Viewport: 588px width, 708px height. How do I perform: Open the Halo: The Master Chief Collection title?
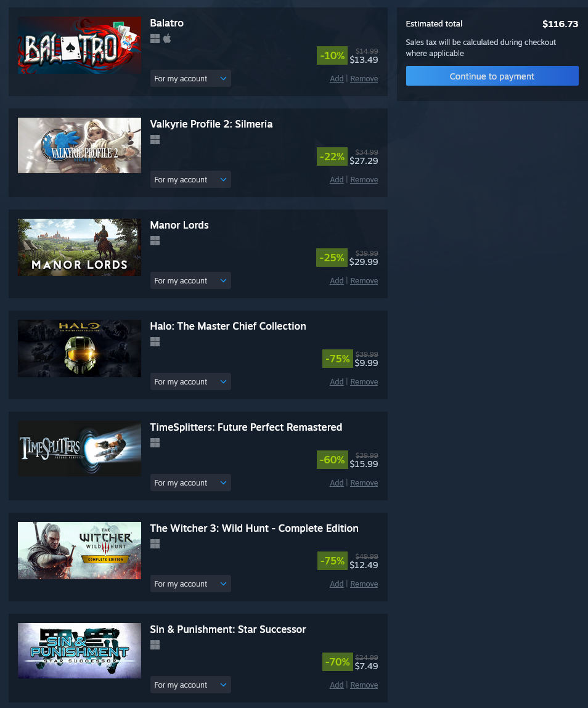(227, 326)
